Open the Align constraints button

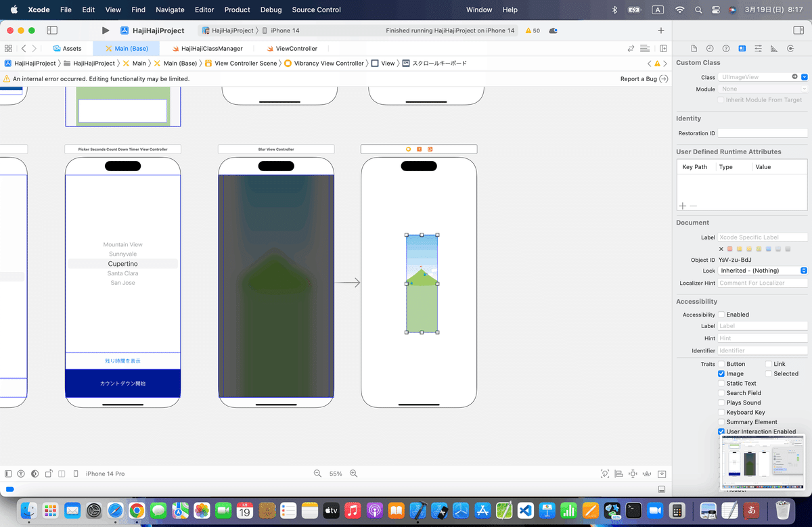pyautogui.click(x=618, y=474)
